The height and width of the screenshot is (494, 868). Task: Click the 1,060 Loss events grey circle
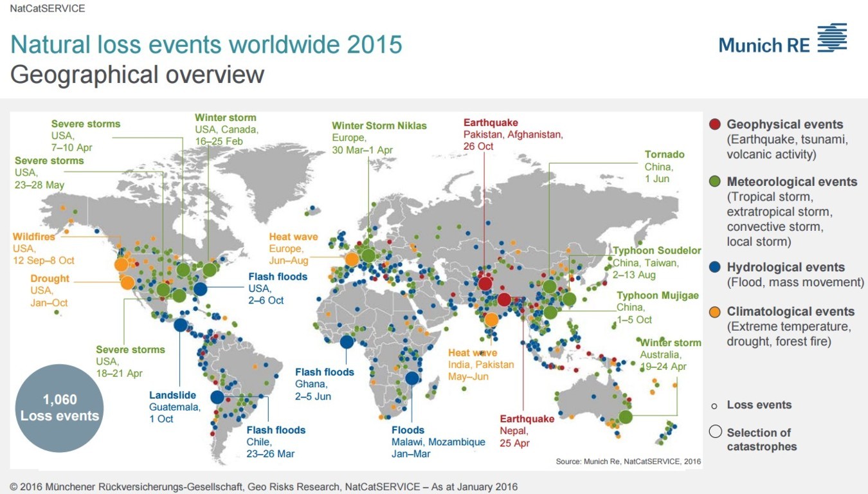(x=59, y=408)
